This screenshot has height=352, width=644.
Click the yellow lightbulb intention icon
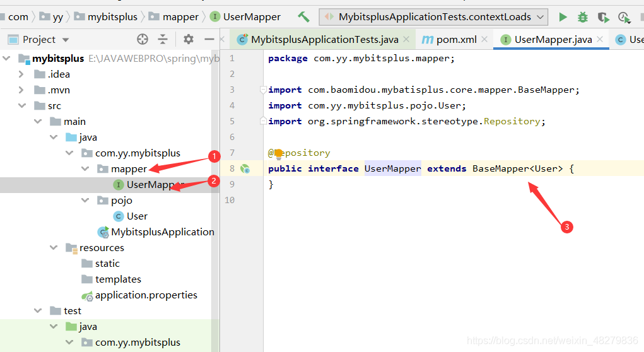pos(278,153)
